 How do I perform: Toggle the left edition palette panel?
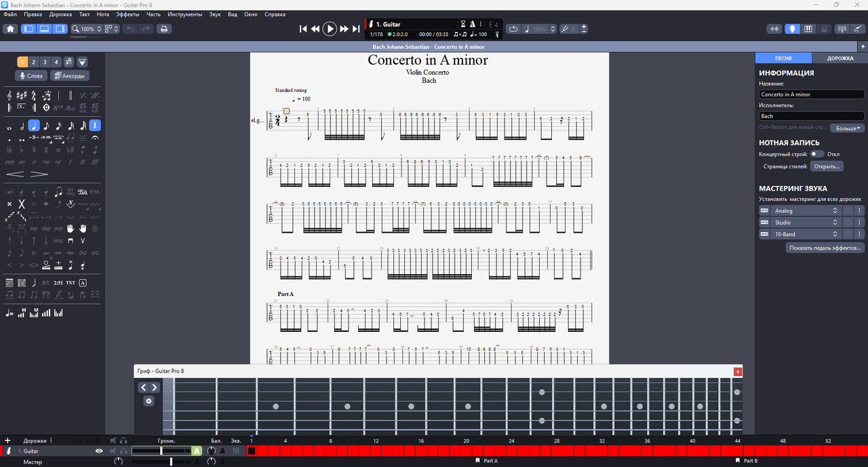click(28, 29)
